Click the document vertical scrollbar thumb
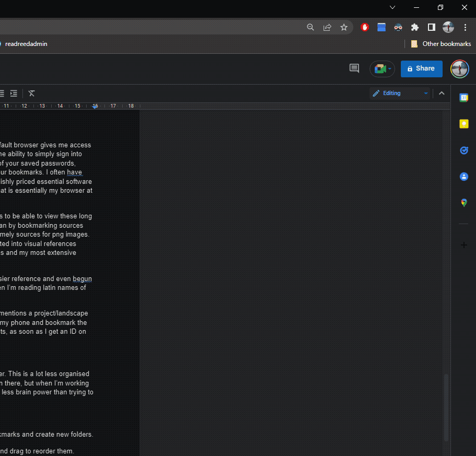Screen dimensions: 476x456 [446, 407]
